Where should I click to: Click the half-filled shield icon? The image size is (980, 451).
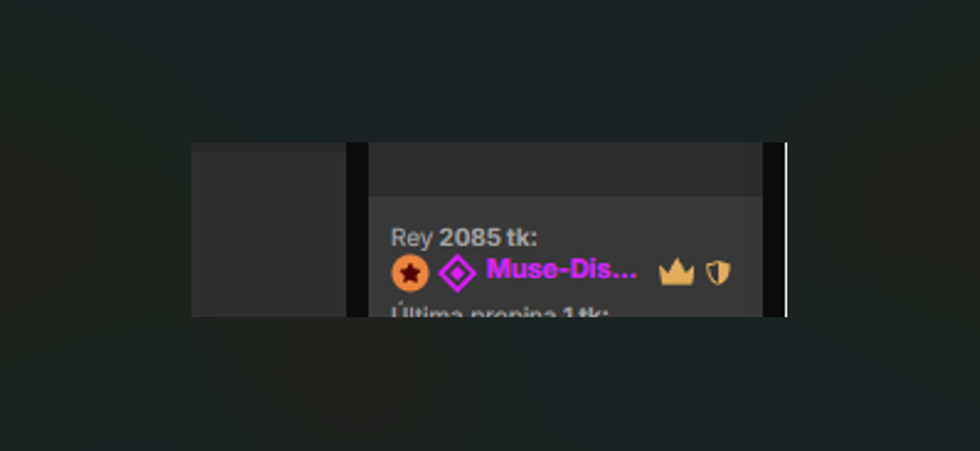click(x=718, y=273)
